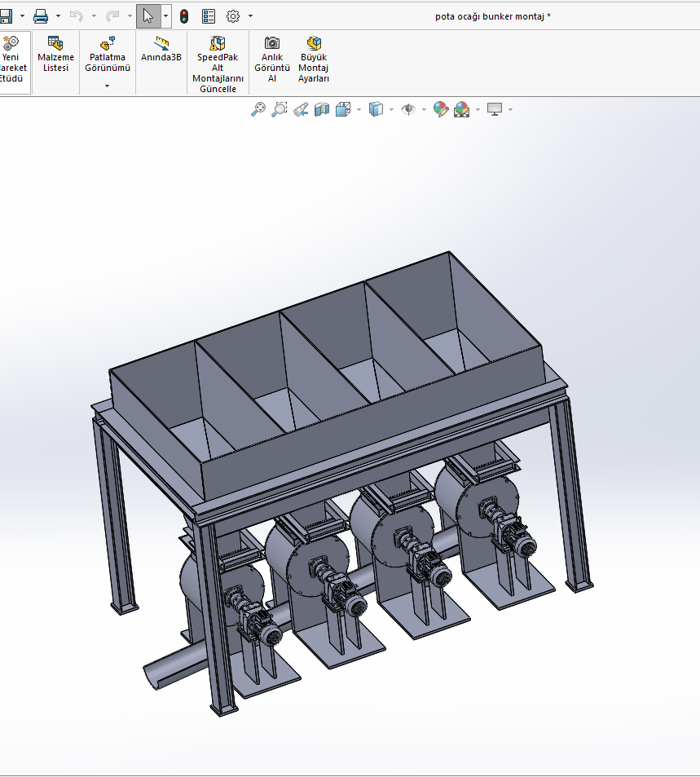Image resolution: width=700 pixels, height=777 pixels.
Task: Open the Display Style dropdown arrow
Action: (x=391, y=109)
